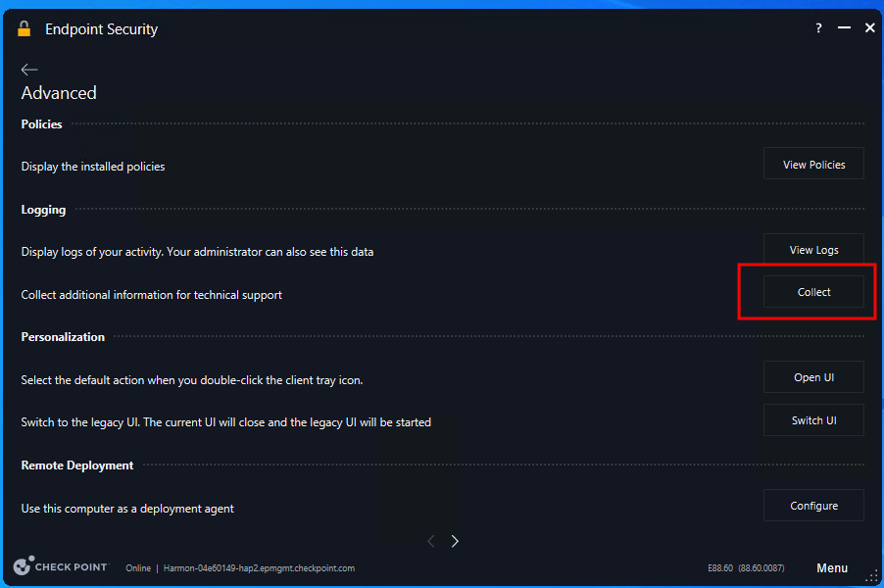Open help via the question mark icon

[x=818, y=28]
